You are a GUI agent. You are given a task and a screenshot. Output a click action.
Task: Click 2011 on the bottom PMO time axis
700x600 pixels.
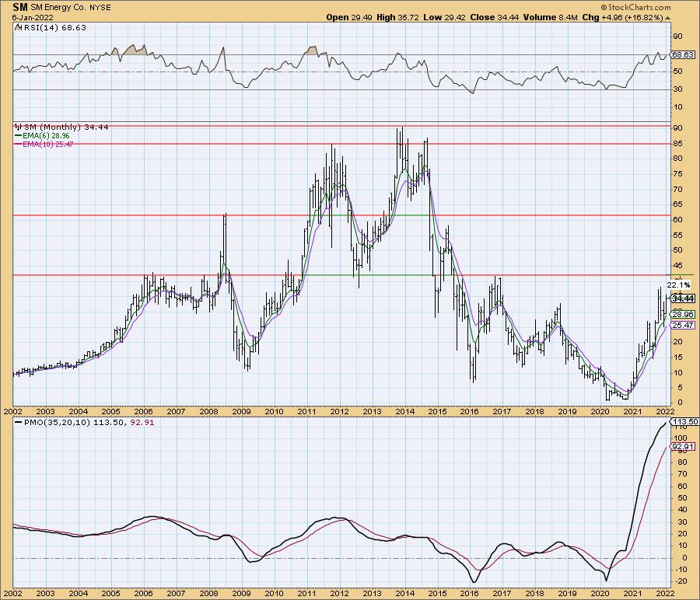click(306, 593)
